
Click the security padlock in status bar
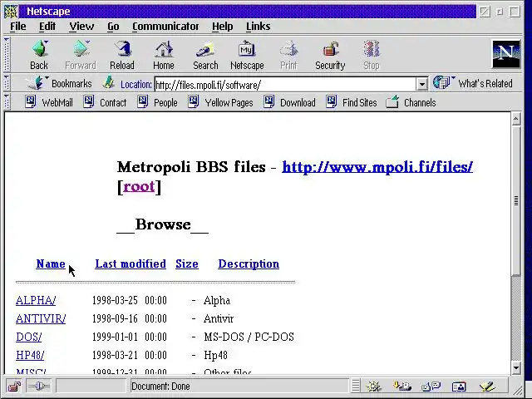click(x=14, y=386)
